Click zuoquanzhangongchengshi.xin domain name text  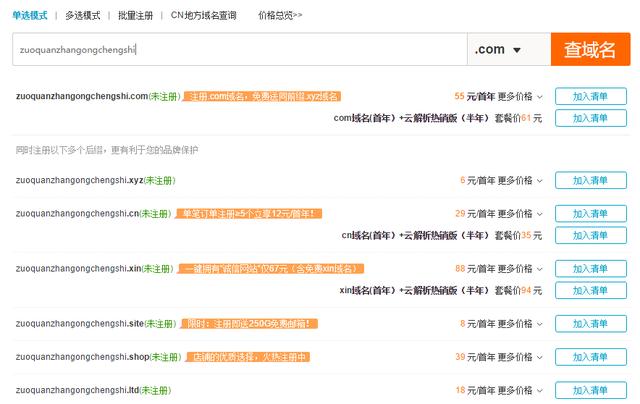pos(78,269)
